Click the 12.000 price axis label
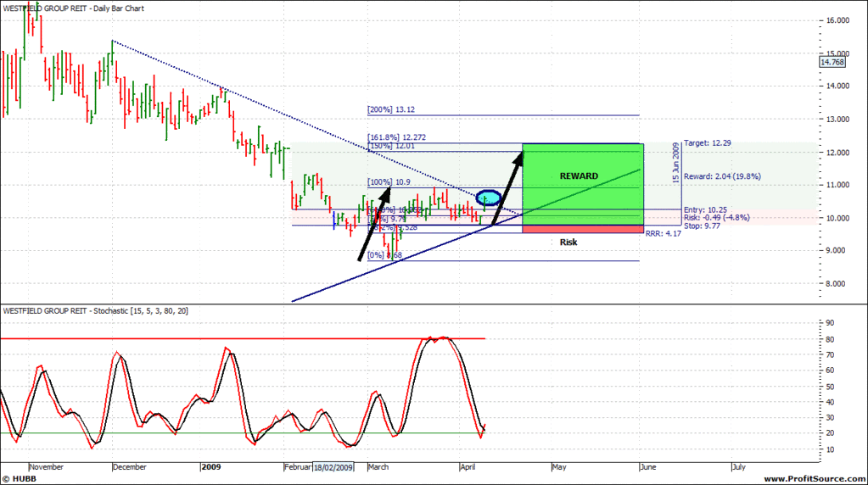Viewport: 868px width, 485px height. point(837,153)
